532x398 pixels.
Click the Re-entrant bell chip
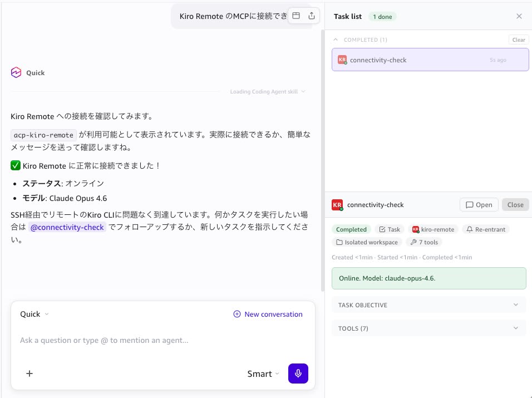click(485, 229)
